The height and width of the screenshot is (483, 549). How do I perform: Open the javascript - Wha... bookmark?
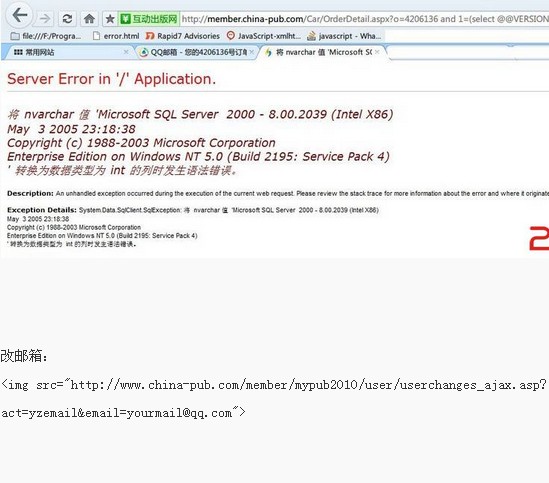tap(344, 36)
